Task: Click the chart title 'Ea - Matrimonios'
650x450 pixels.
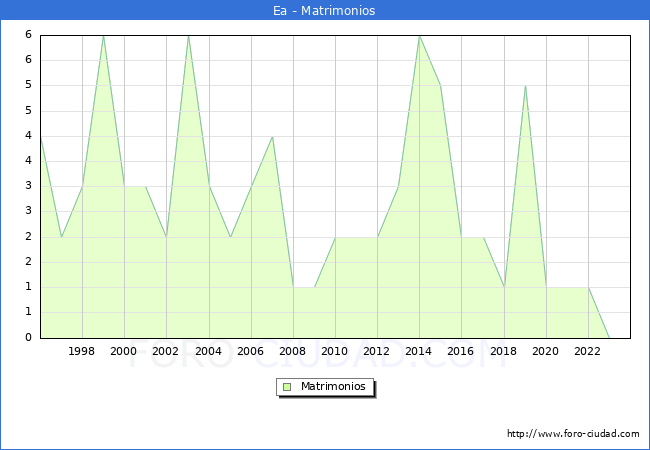Action: [x=325, y=11]
